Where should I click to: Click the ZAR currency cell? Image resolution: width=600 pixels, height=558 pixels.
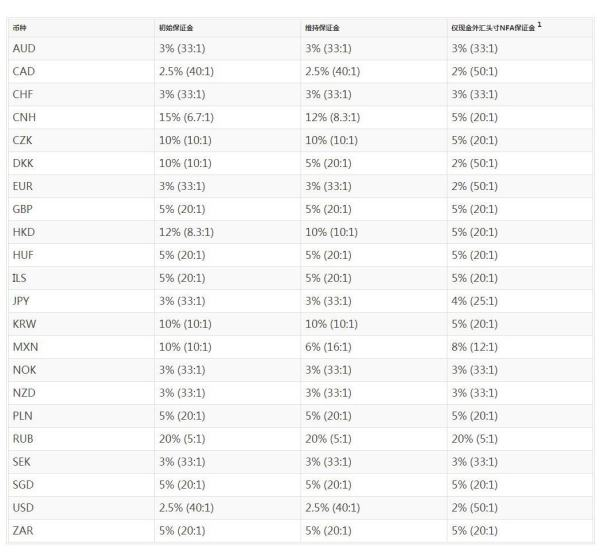(24, 528)
